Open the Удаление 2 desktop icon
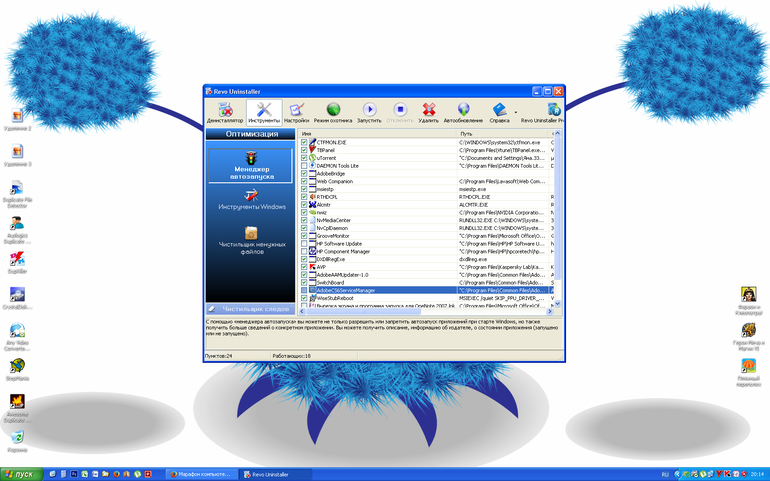770x481 pixels. pos(17,120)
